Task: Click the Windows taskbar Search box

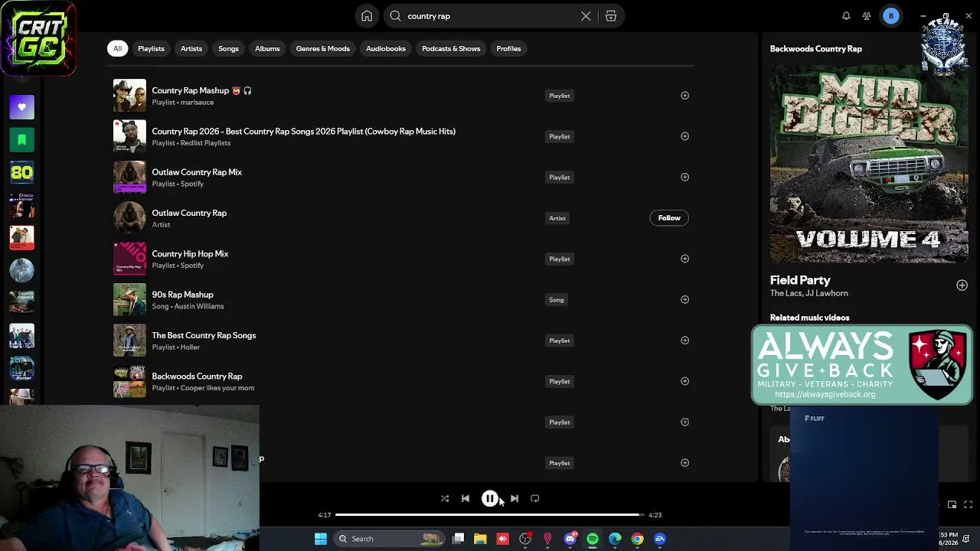Action: [x=390, y=539]
